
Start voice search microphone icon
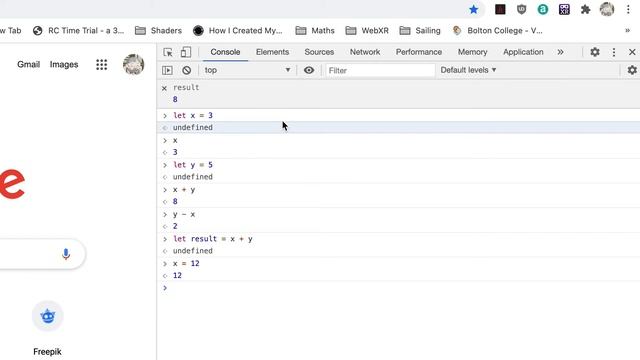[66, 254]
